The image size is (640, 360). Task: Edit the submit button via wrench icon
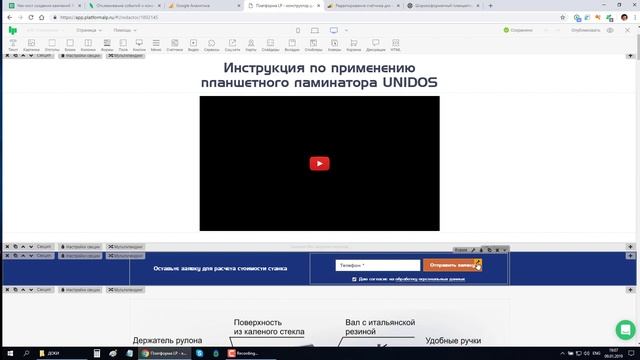point(478,262)
